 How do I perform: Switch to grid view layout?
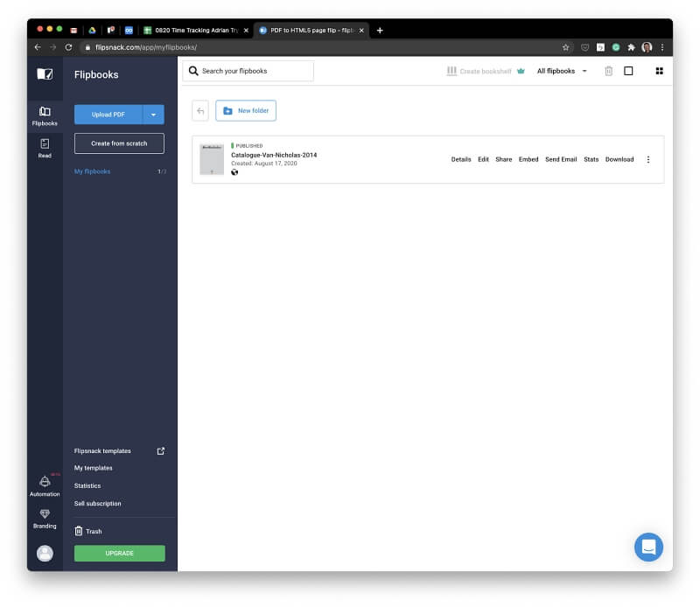659,71
